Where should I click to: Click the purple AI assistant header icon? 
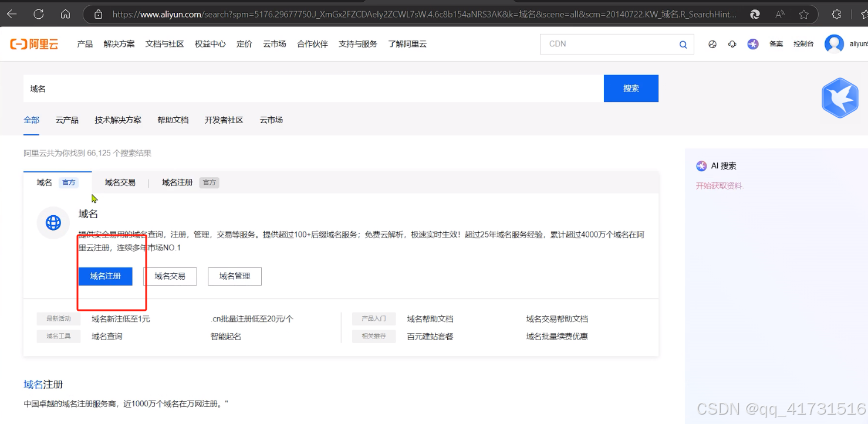[753, 44]
